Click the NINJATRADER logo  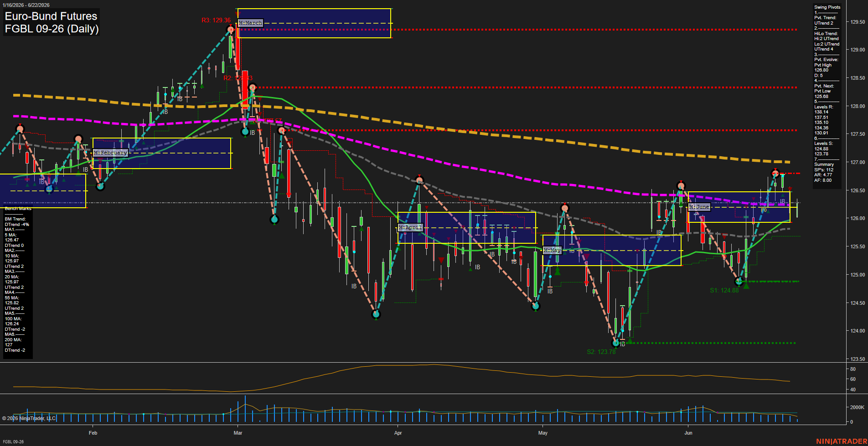[841, 441]
